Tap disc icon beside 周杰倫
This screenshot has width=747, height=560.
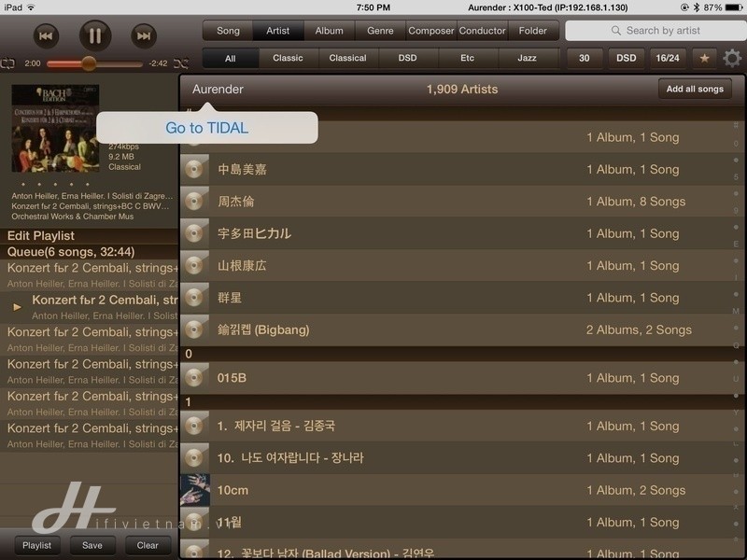click(194, 202)
